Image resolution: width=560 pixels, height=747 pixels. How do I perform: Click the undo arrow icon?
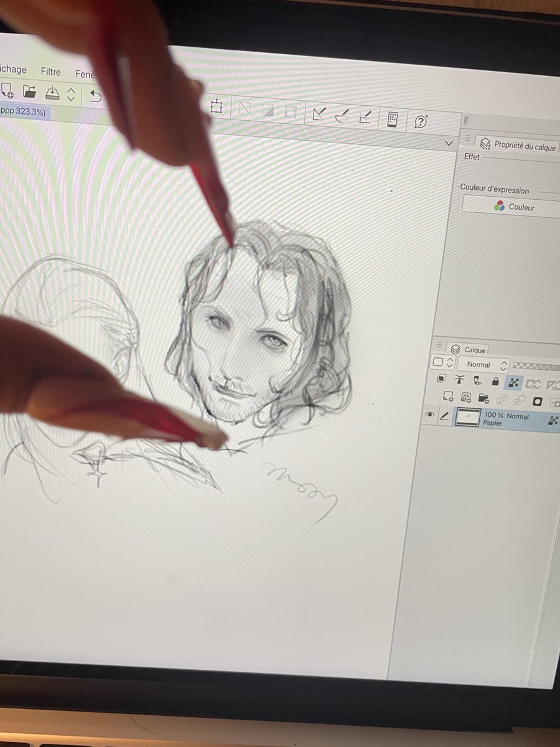95,96
